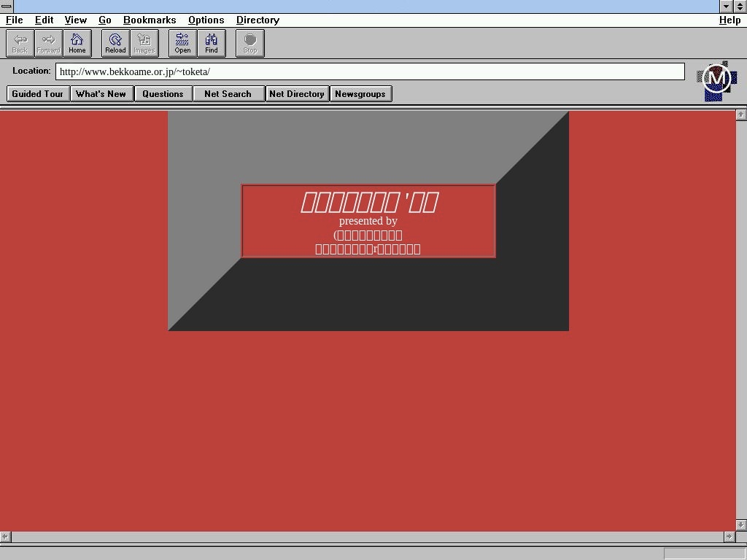The image size is (747, 560).
Task: Click the Forward arrow toolbar icon
Action: (x=48, y=43)
